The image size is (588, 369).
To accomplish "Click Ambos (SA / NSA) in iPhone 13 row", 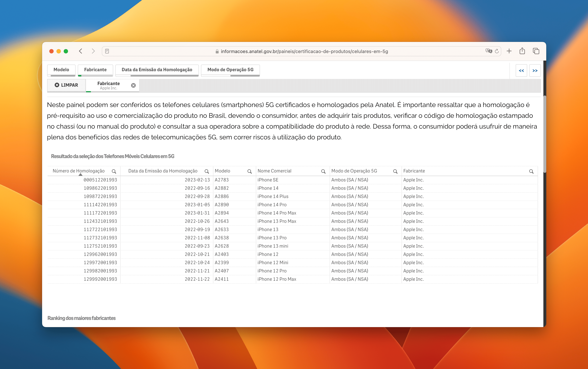I will [x=350, y=230].
